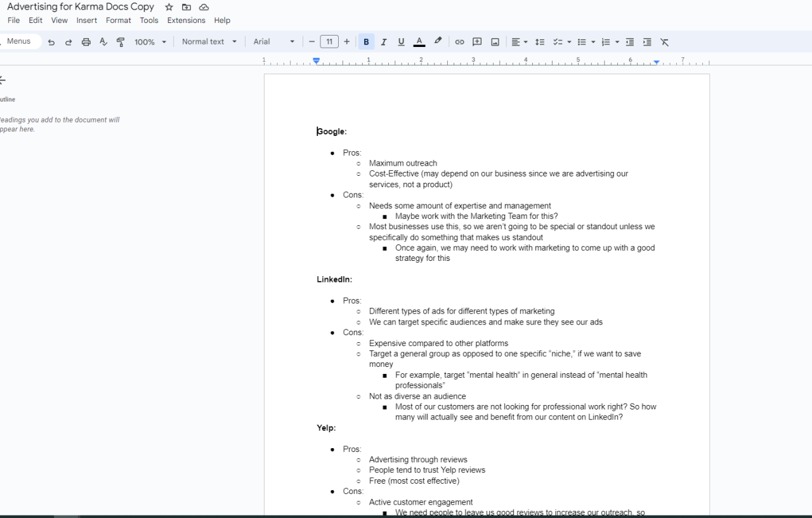Click the "LinkedIn:" heading in the document
Screen dimensions: 812x518
click(334, 279)
